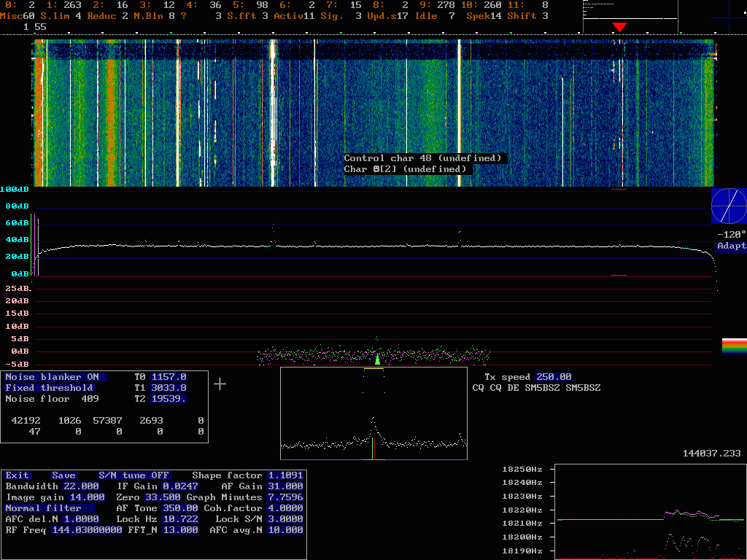Click the Adapt button under polar plot

[731, 246]
